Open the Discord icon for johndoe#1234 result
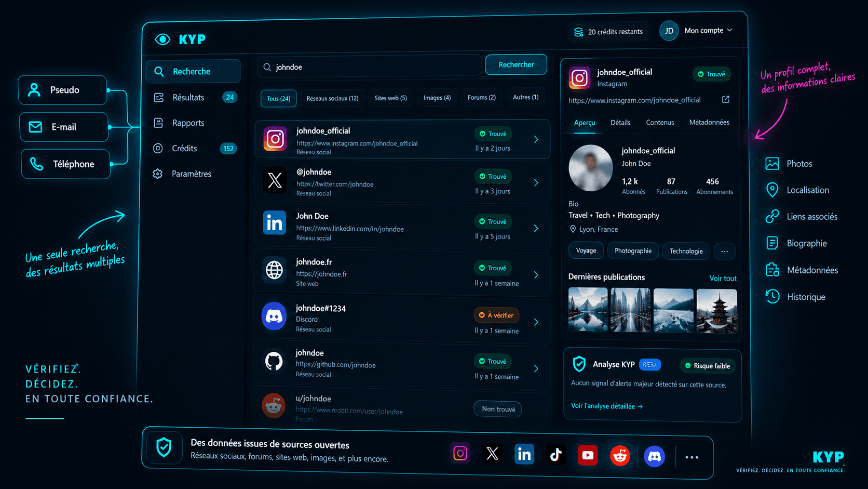The height and width of the screenshot is (489, 868). (x=274, y=316)
